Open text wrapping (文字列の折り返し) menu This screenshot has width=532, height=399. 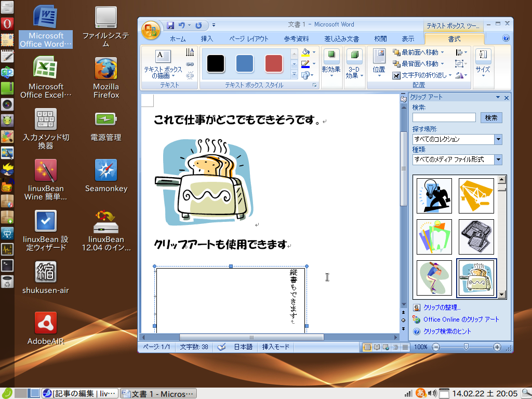(x=422, y=75)
